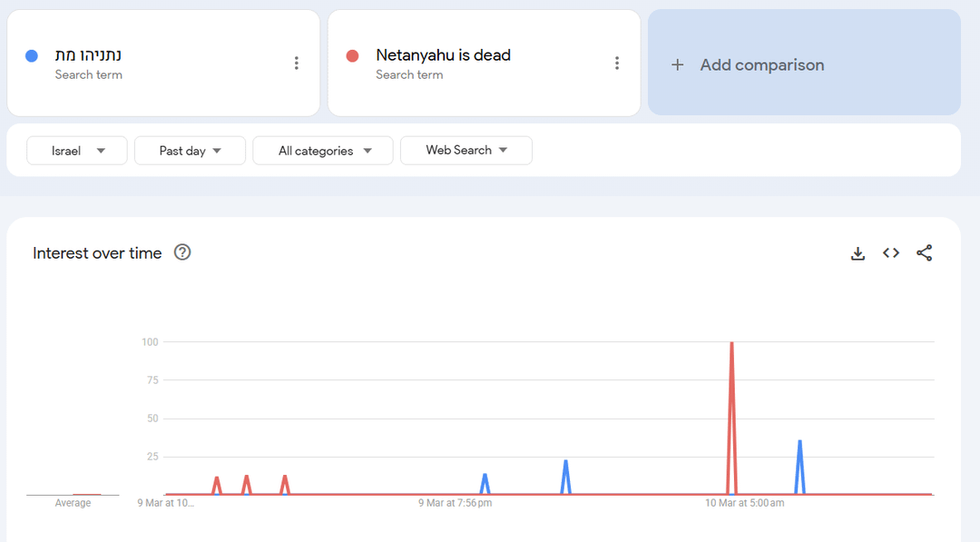Click the Average bar summary

click(73, 496)
